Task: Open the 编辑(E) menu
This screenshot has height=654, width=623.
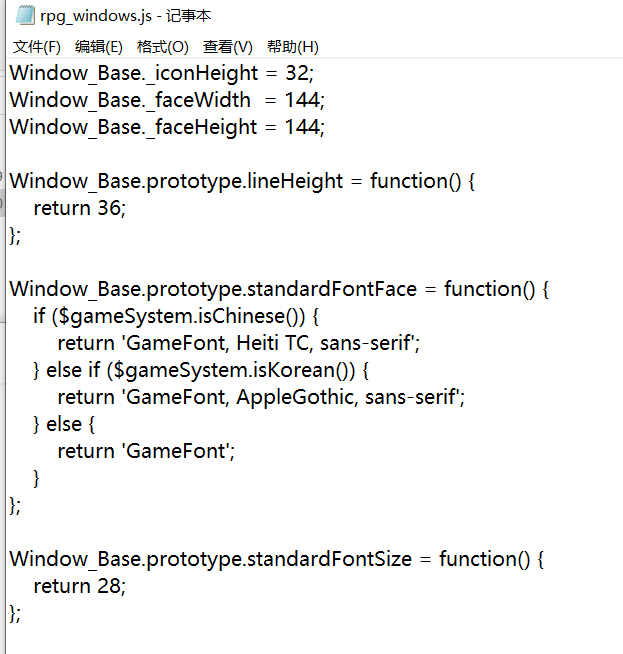Action: tap(99, 47)
